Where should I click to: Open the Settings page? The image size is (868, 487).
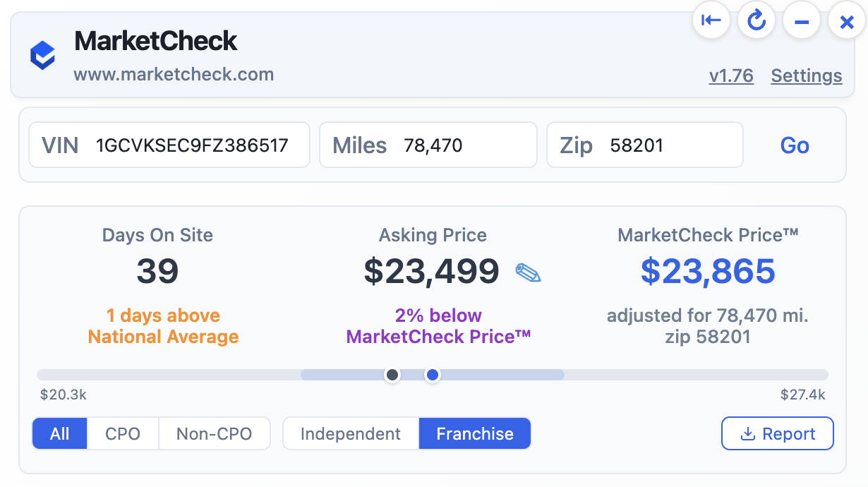(806, 76)
